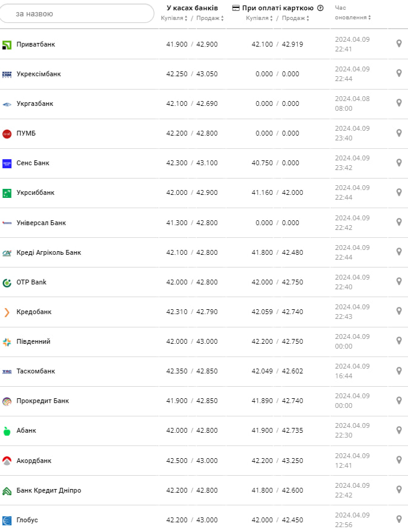Click the Сенс Банк logo icon
408x532 pixels.
pos(7,163)
